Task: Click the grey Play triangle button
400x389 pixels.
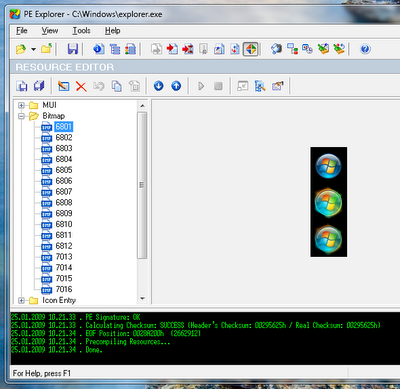Action: pyautogui.click(x=201, y=86)
